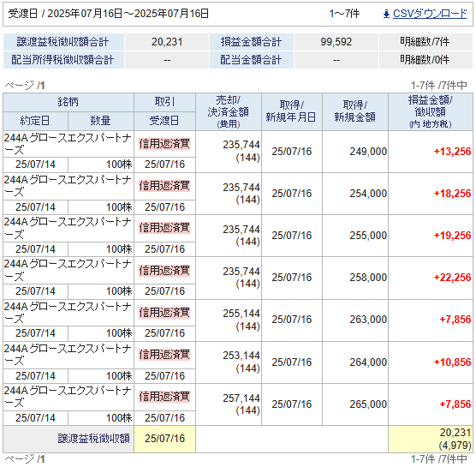The width and height of the screenshot is (476, 467).
Task: Click the +10,856 profit value
Action: tap(452, 362)
